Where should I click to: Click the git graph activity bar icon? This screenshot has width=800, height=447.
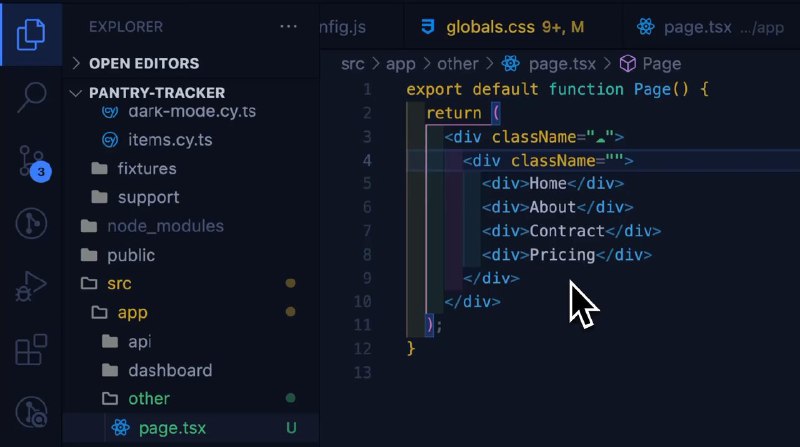pyautogui.click(x=31, y=224)
